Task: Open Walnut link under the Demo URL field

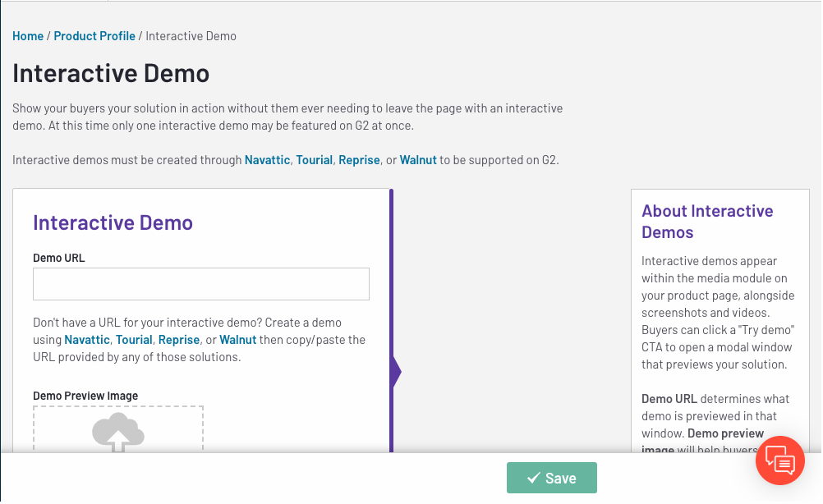Action: click(238, 340)
